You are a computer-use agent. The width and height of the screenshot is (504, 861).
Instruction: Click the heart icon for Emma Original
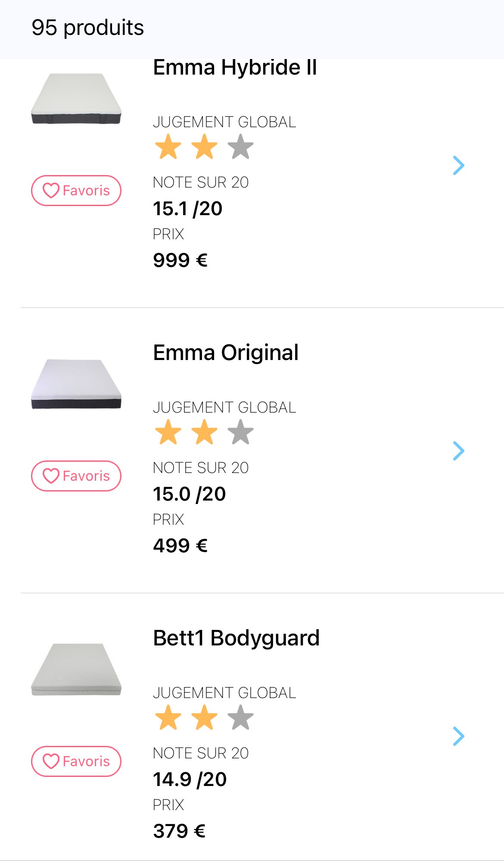click(51, 476)
